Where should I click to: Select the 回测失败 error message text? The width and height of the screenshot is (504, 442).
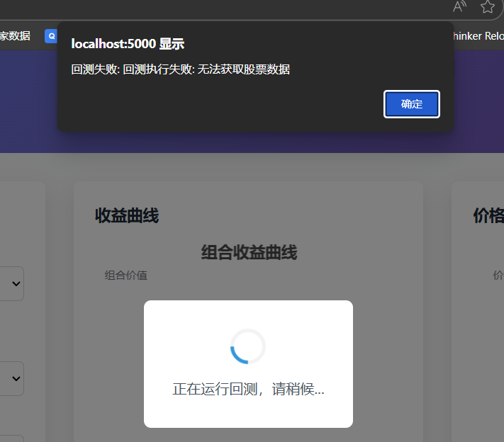click(180, 69)
